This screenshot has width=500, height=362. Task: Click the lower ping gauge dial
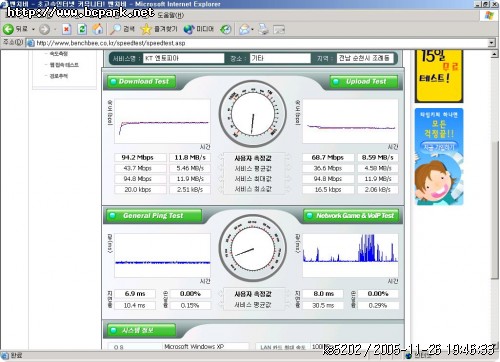252,248
